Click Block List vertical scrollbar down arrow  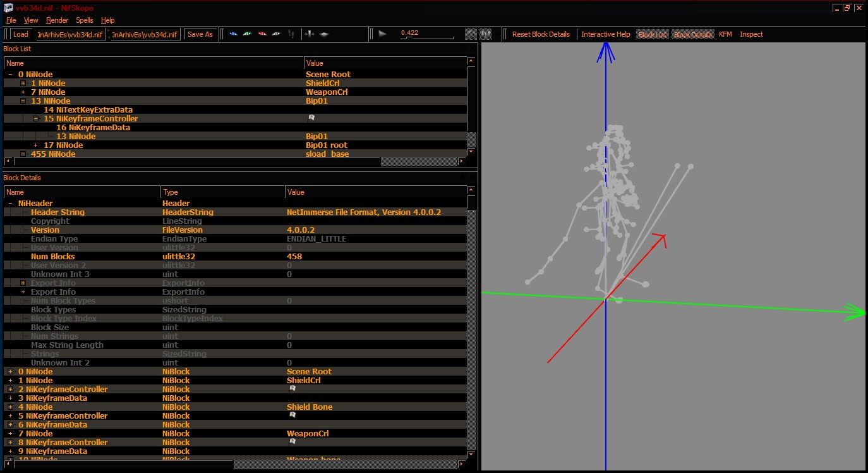(x=471, y=152)
